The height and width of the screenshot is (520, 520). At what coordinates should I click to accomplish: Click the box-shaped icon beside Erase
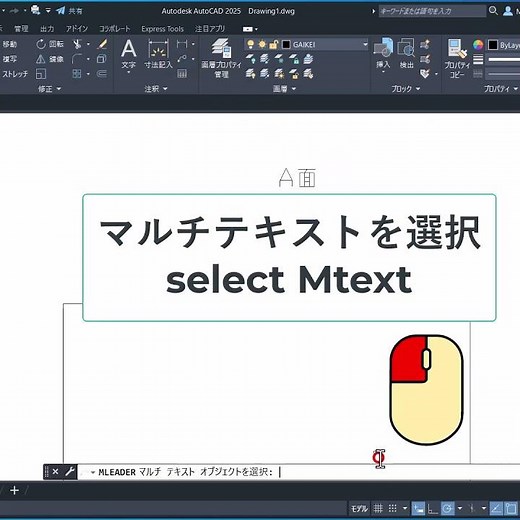pyautogui.click(x=102, y=59)
